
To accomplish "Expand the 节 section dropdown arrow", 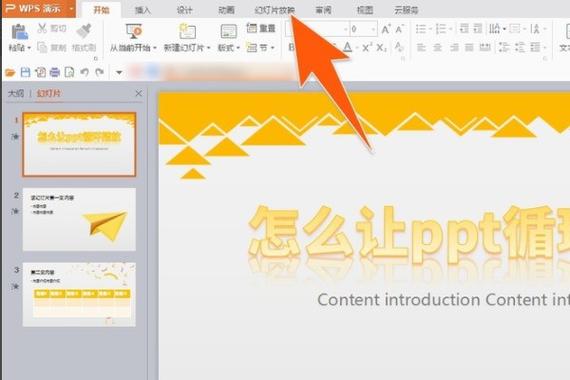I will point(273,48).
